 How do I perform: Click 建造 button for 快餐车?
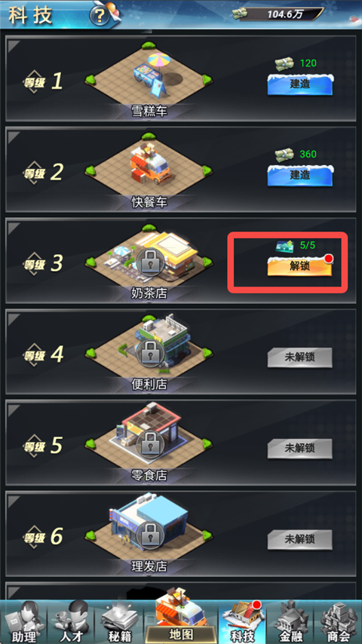click(299, 176)
